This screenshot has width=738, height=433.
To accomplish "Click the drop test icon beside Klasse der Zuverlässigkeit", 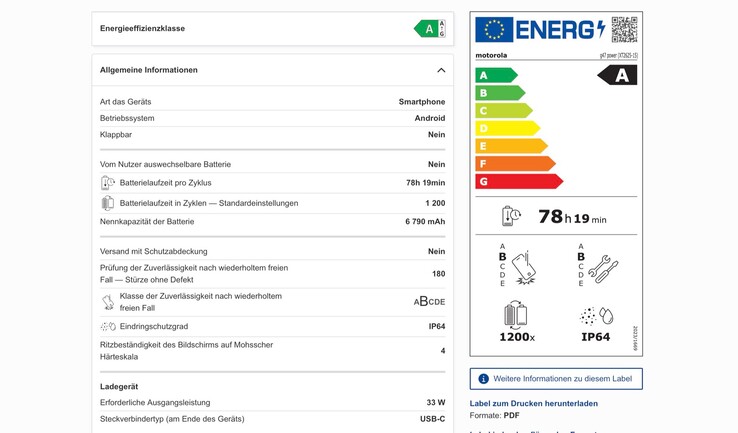I will 108,302.
